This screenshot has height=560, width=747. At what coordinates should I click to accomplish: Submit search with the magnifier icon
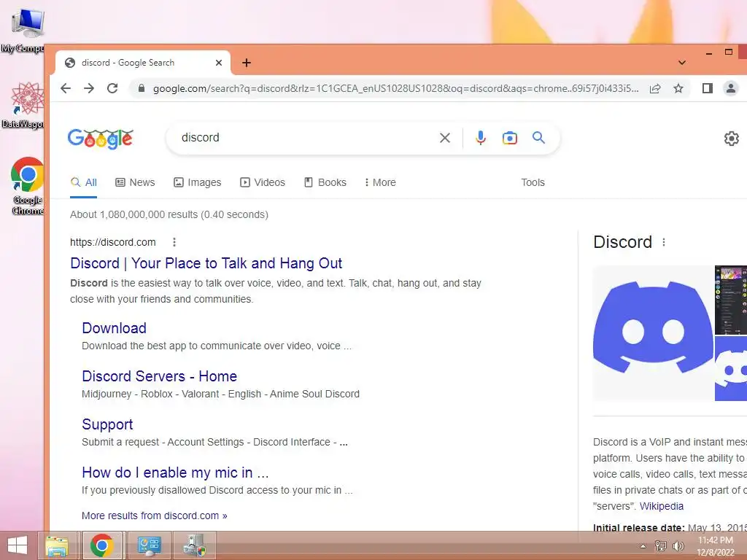[x=539, y=138]
